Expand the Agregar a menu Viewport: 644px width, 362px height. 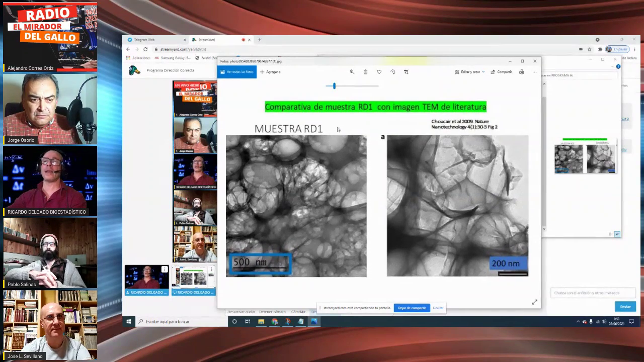tap(270, 72)
